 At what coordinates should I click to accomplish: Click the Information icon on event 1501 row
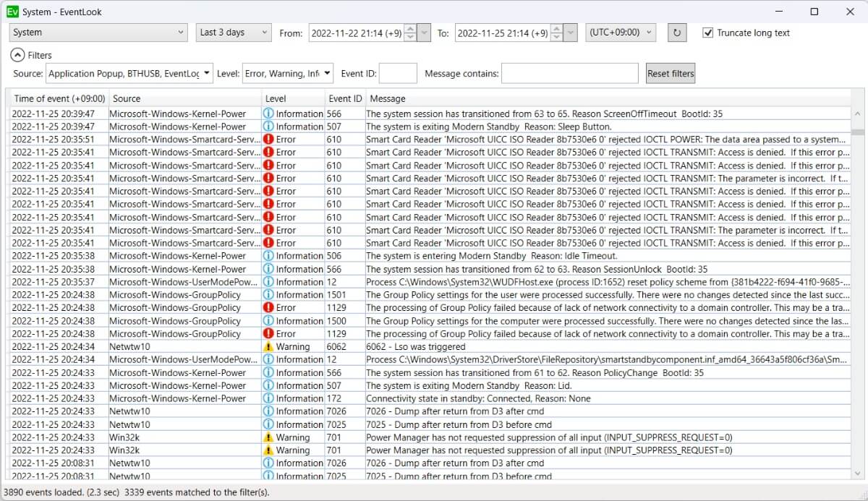point(268,295)
